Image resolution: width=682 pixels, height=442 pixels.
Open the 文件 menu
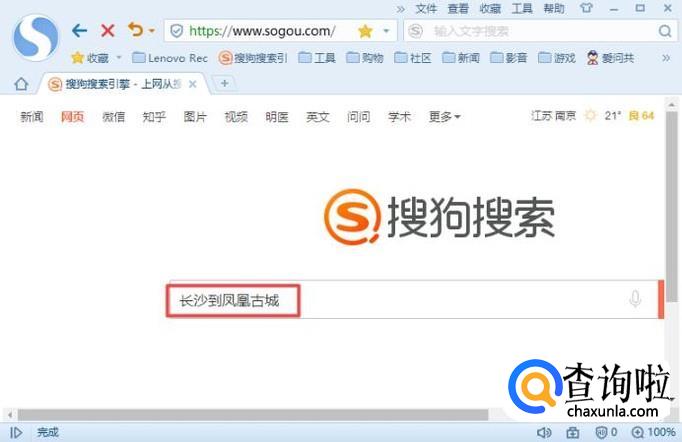[426, 9]
